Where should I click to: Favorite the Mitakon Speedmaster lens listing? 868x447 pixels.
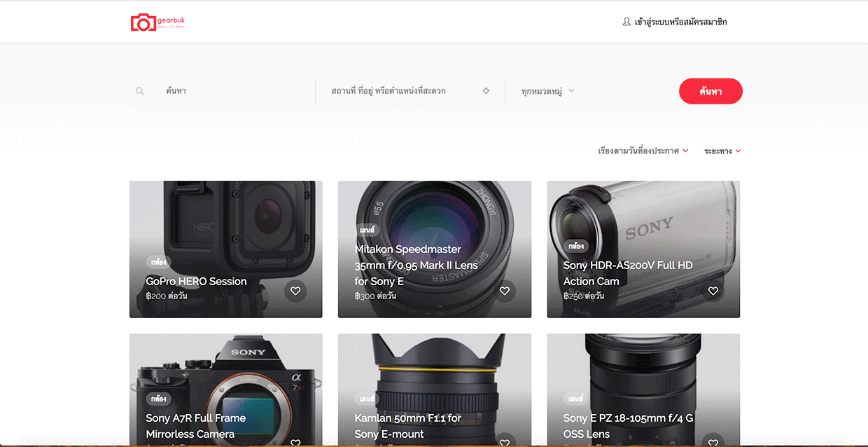tap(505, 291)
